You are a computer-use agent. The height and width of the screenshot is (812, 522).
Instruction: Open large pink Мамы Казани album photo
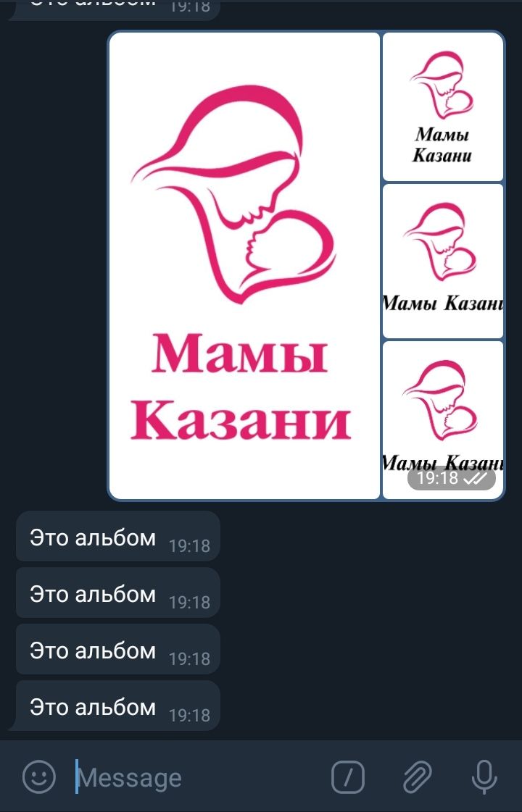coord(244,266)
